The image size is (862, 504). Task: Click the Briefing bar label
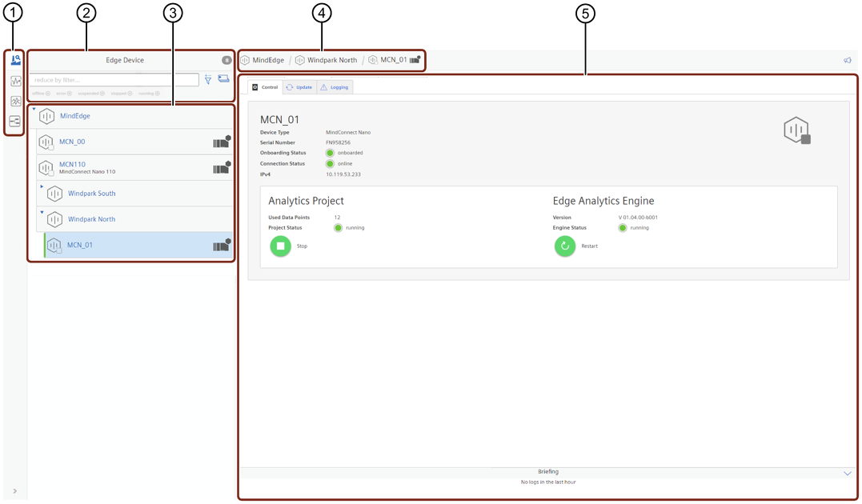click(x=548, y=471)
